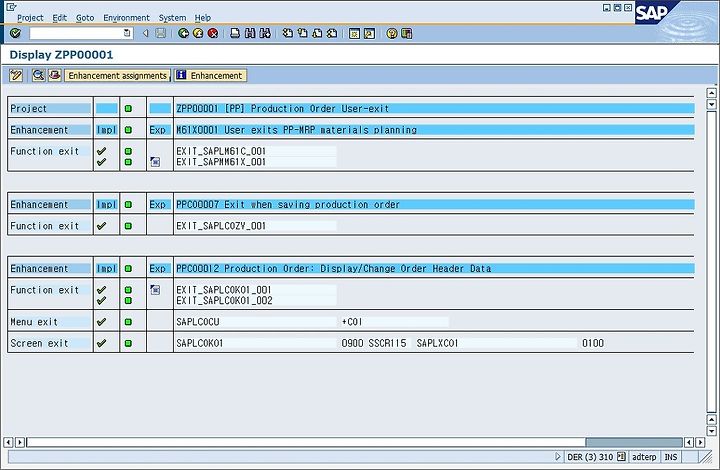The image size is (720, 470).
Task: Open the Environment menu
Action: tap(126, 17)
